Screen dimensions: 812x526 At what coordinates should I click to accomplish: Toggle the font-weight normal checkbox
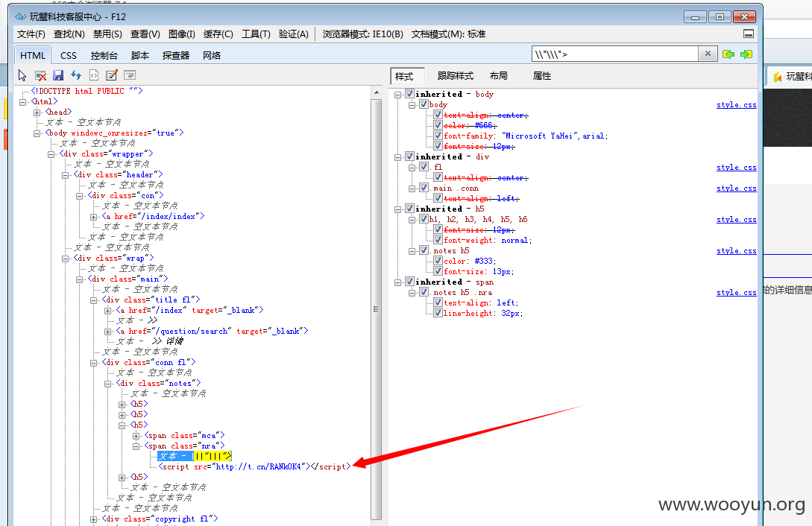click(x=438, y=240)
